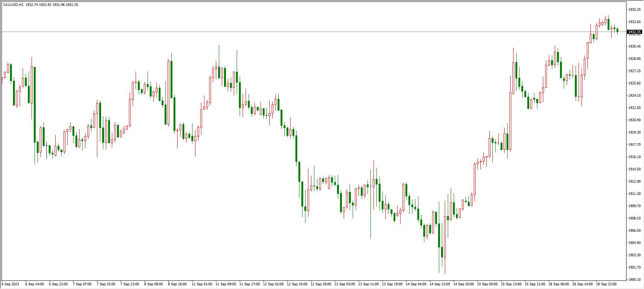Image resolution: width=644 pixels, height=289 pixels.
Task: Click the 12 Sep 18:00 time label
Action: click(321, 284)
